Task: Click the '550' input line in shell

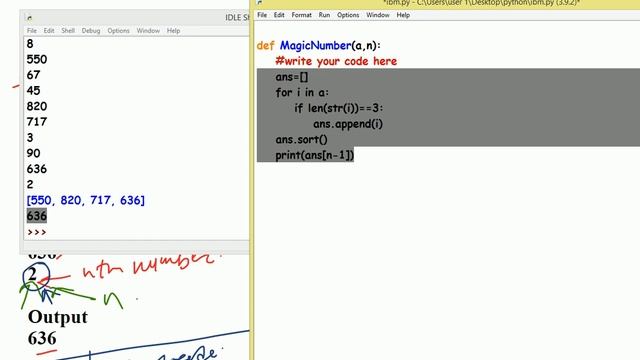Action: (x=37, y=60)
